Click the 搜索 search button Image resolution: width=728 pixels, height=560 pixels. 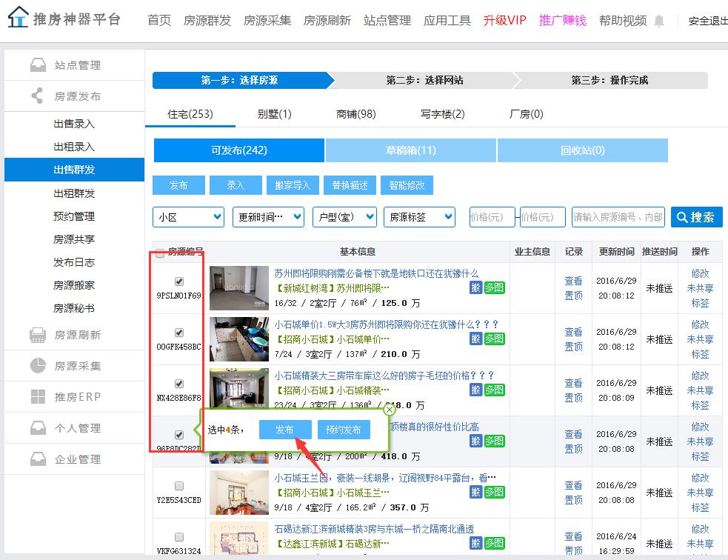(696, 217)
